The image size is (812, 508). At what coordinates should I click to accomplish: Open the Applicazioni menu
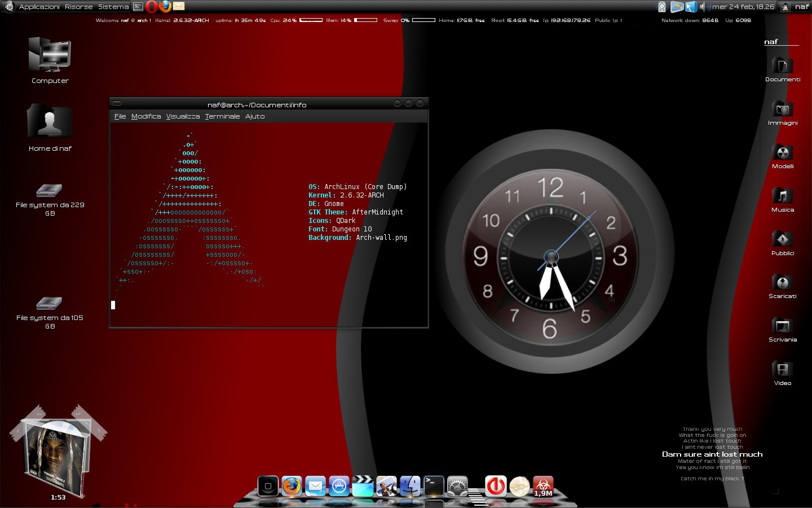click(39, 7)
